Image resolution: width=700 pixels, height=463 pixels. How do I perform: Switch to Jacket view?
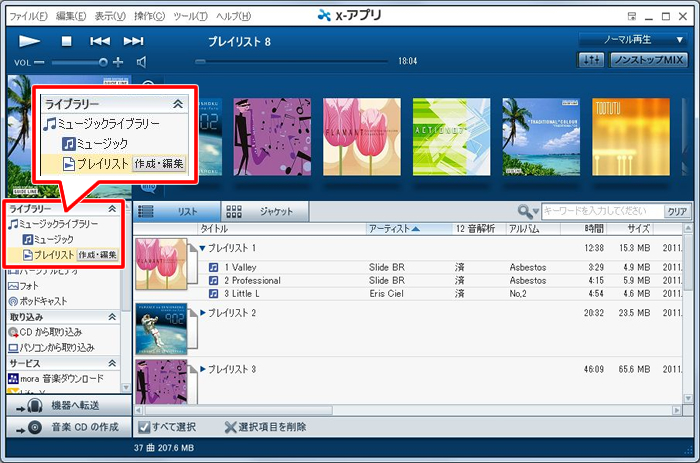click(x=264, y=212)
